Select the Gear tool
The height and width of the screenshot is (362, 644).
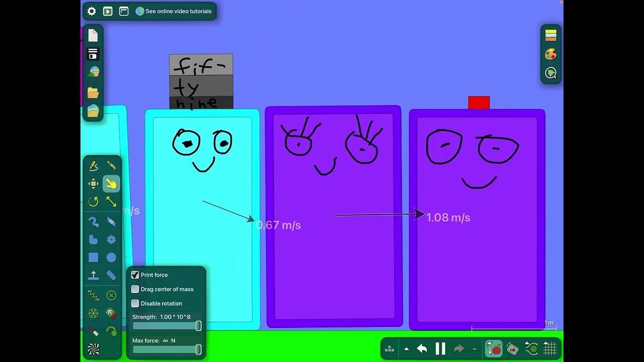pyautogui.click(x=111, y=240)
